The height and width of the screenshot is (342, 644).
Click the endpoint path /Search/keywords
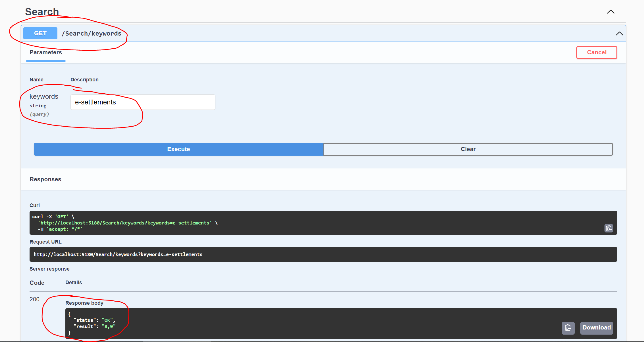[92, 33]
